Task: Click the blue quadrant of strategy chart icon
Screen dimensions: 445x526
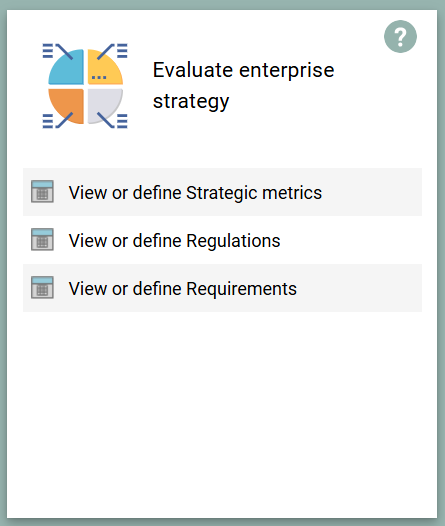Action: click(68, 69)
